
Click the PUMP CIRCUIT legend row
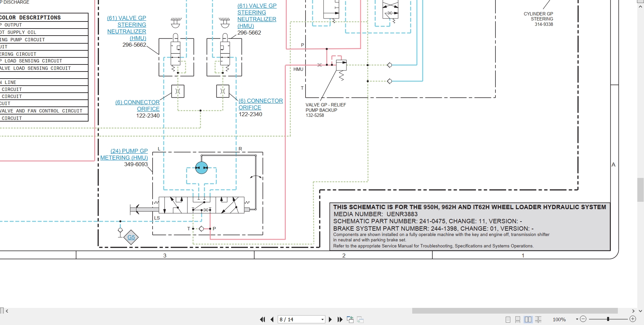pos(44,40)
